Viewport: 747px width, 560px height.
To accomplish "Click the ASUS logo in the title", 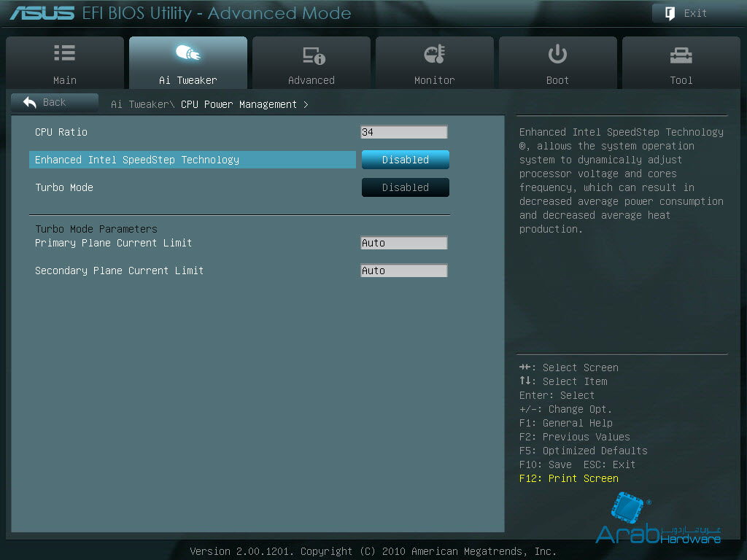I will 42,13.
